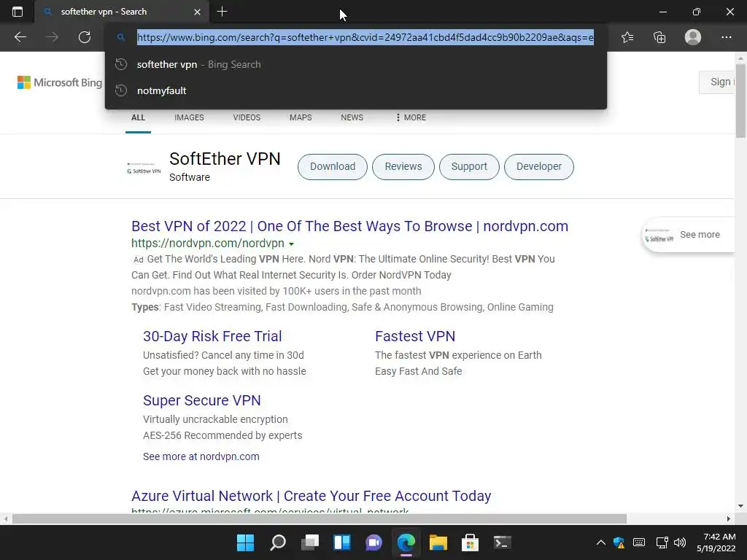The image size is (747, 560).
Task: Open the 'Fastest VPN' link
Action: click(415, 336)
